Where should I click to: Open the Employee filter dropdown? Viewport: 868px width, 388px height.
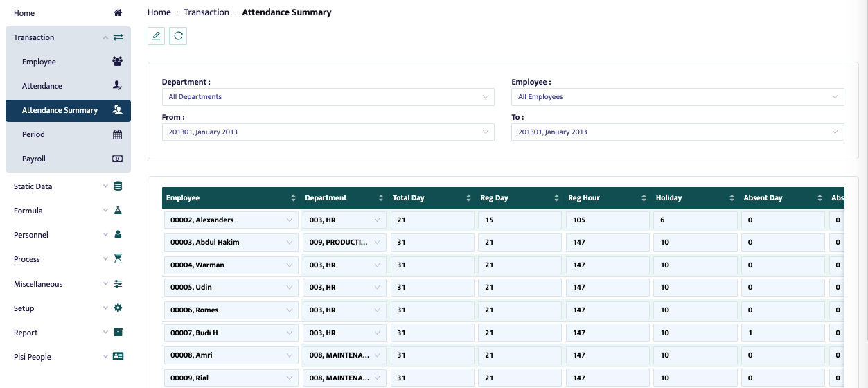pos(677,97)
